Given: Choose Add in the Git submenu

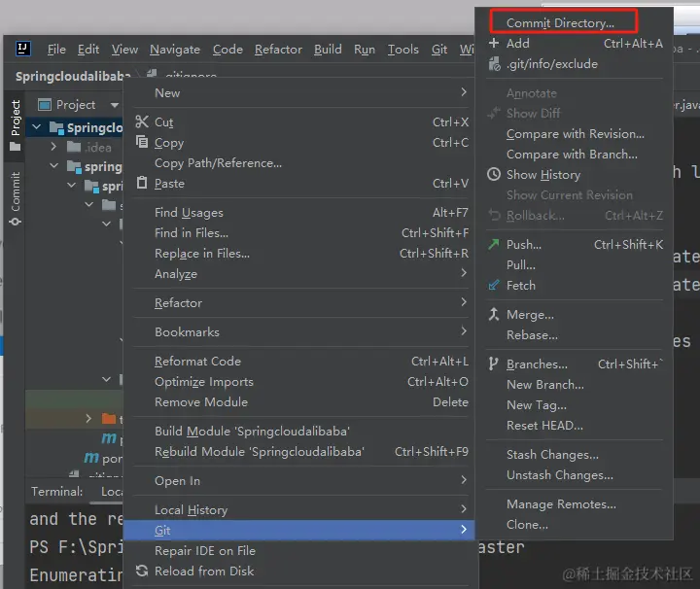Looking at the screenshot, I should (x=518, y=43).
